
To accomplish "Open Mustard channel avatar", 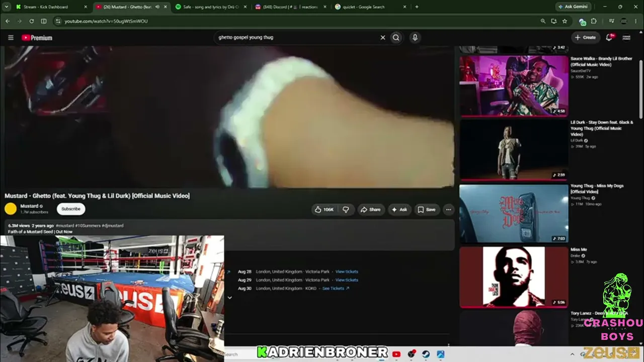I will (11, 209).
